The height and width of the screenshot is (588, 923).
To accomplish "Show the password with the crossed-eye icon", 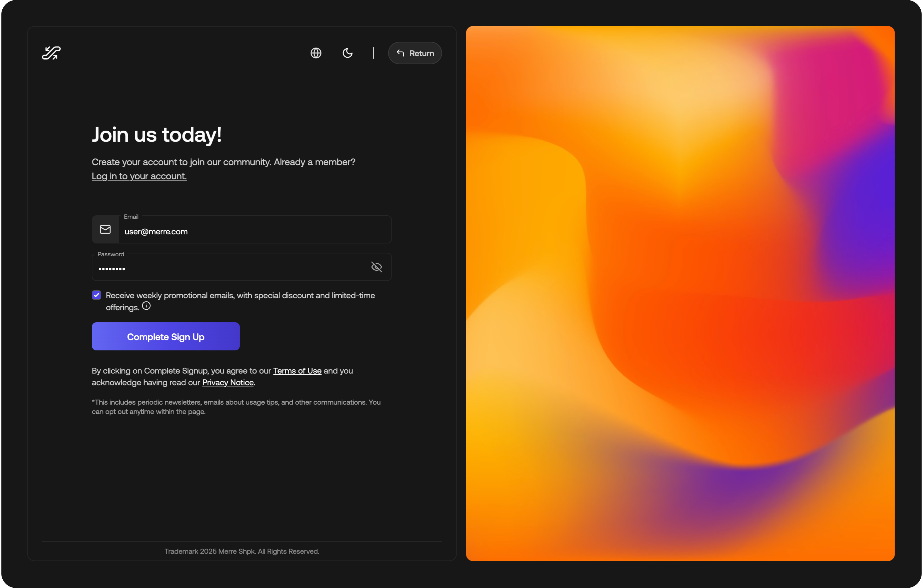I will pos(377,267).
